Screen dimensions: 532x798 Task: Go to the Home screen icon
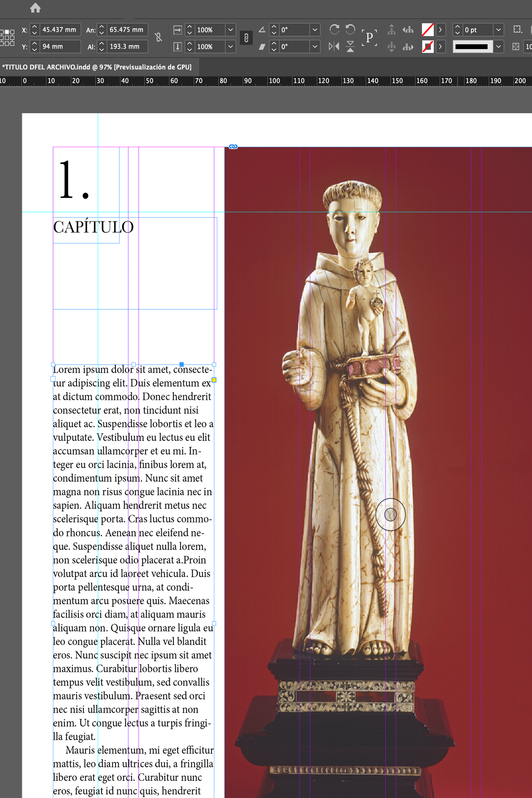(35, 8)
